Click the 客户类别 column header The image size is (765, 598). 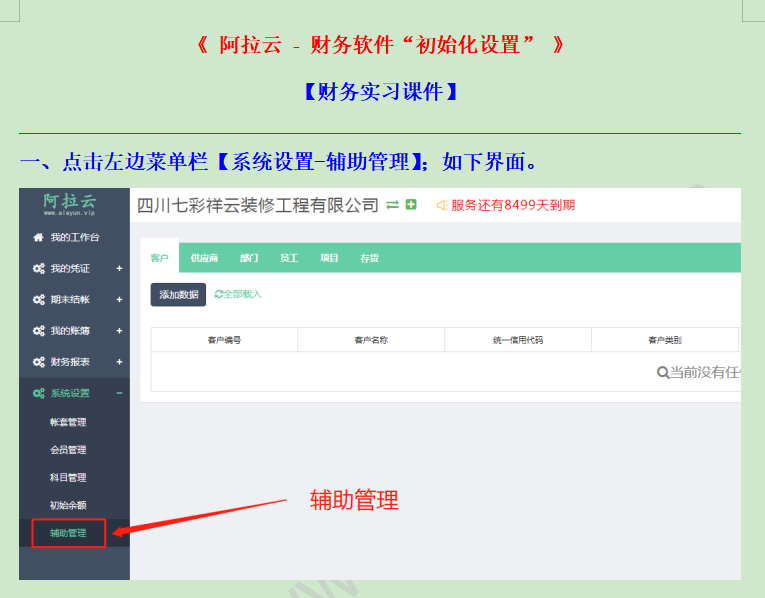point(665,340)
